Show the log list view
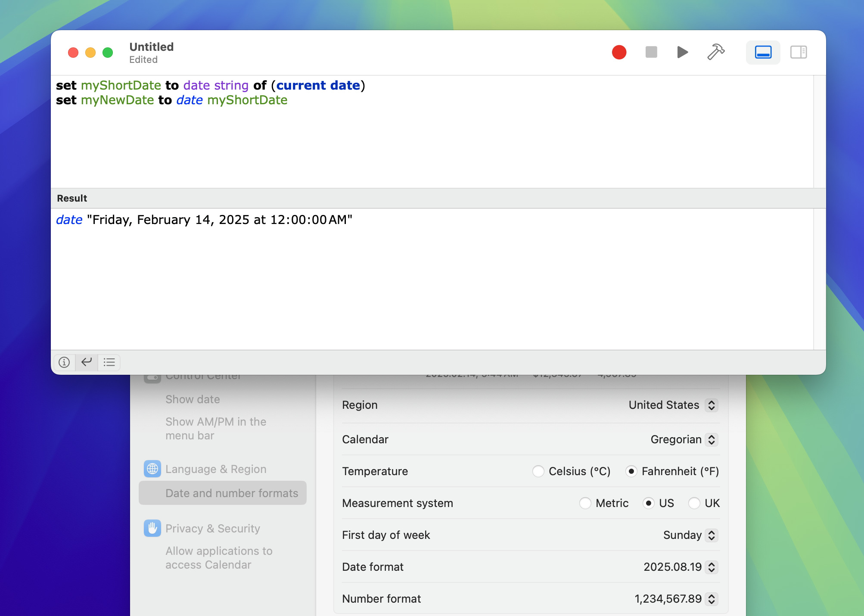This screenshot has height=616, width=864. coord(109,362)
